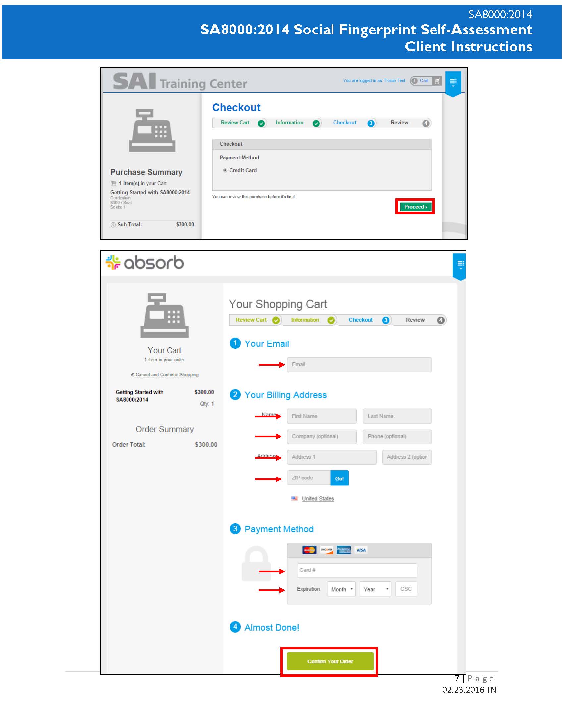563x728 pixels.
Task: Click the Company (optional) field
Action: coord(322,437)
